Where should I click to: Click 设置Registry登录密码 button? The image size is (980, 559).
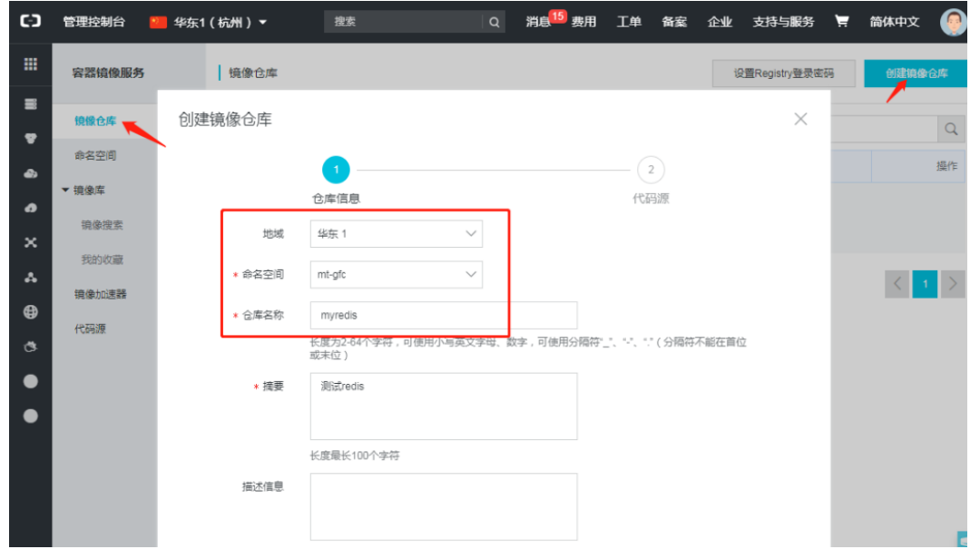pyautogui.click(x=784, y=74)
